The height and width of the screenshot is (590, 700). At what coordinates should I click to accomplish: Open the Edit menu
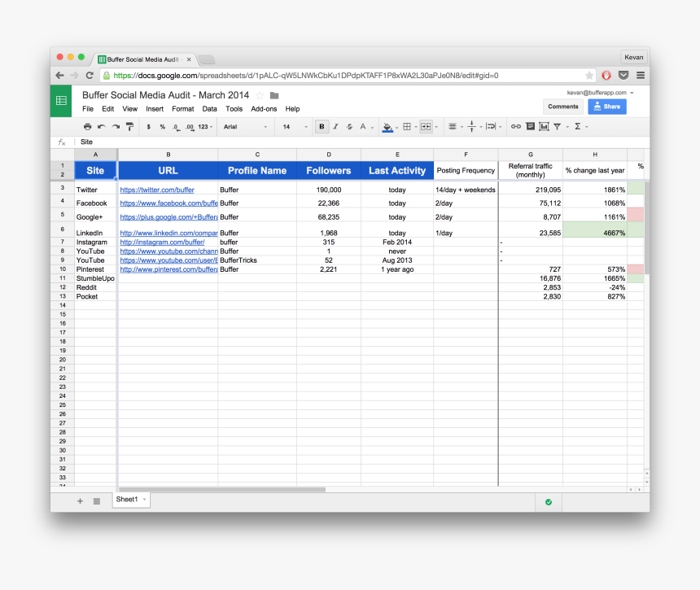(x=107, y=109)
